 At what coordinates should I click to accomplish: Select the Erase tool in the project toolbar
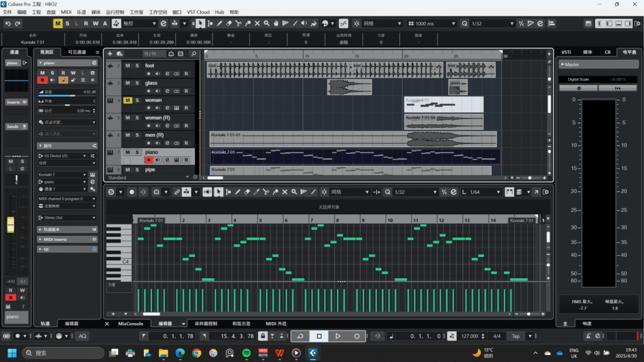click(x=229, y=23)
